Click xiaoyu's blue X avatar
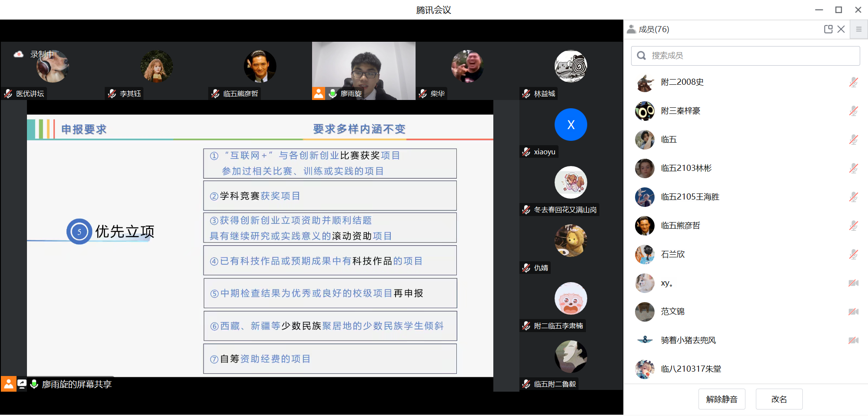Screen dimensions: 868x416 [571, 125]
